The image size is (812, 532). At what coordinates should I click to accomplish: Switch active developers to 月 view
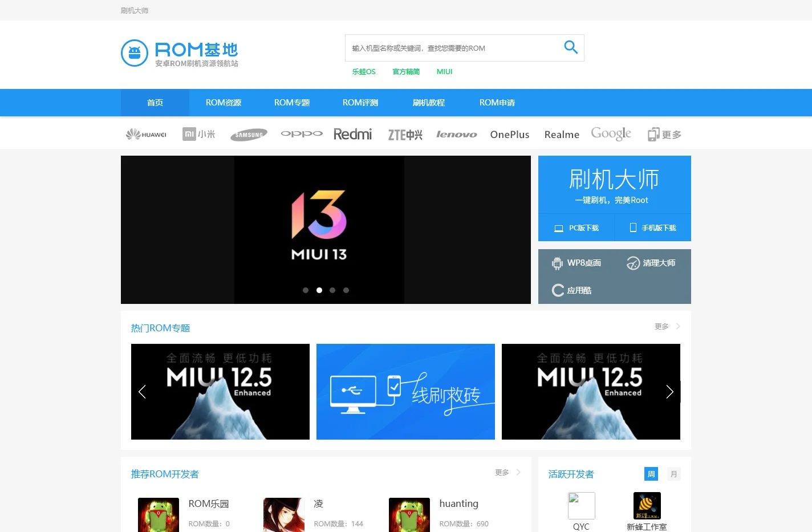[x=674, y=474]
